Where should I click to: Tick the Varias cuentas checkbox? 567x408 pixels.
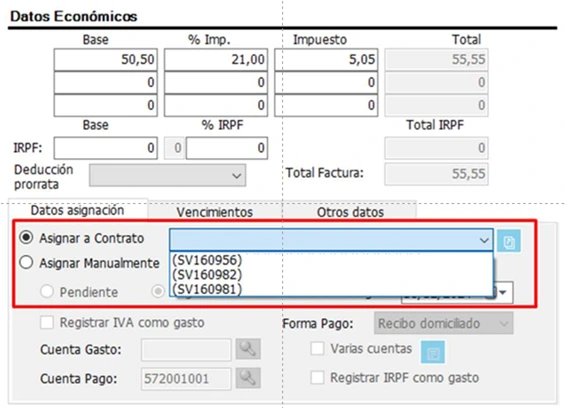[317, 349]
